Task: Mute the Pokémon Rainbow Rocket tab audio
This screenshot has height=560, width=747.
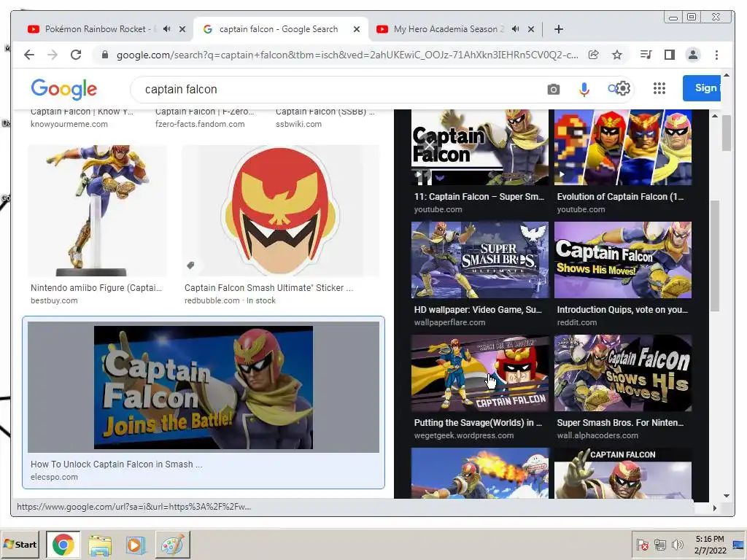Action: [166, 29]
